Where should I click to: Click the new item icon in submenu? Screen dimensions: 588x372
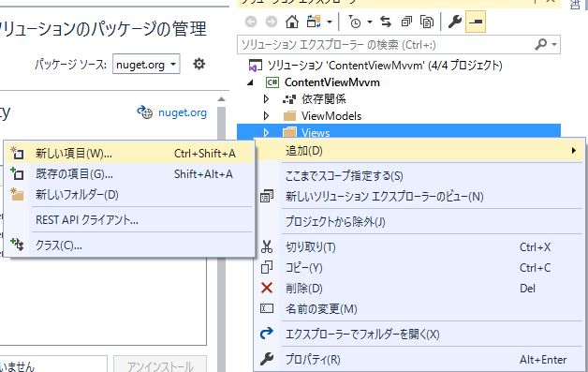tap(17, 153)
